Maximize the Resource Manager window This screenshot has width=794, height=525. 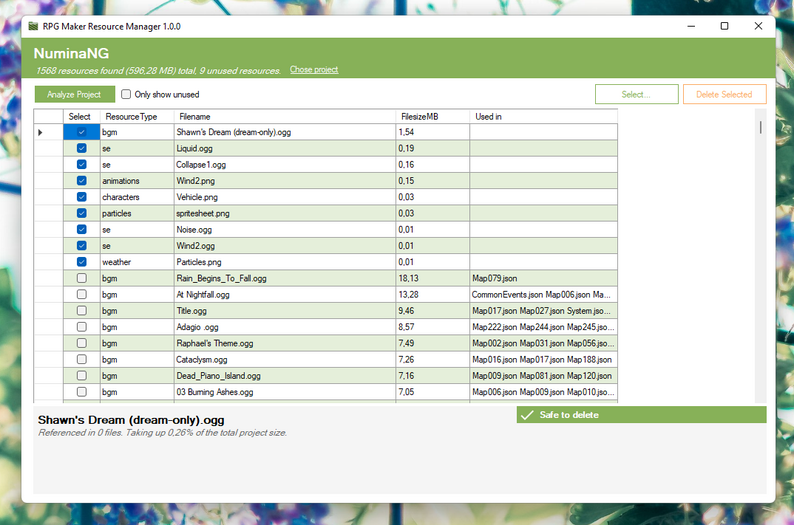[x=725, y=26]
